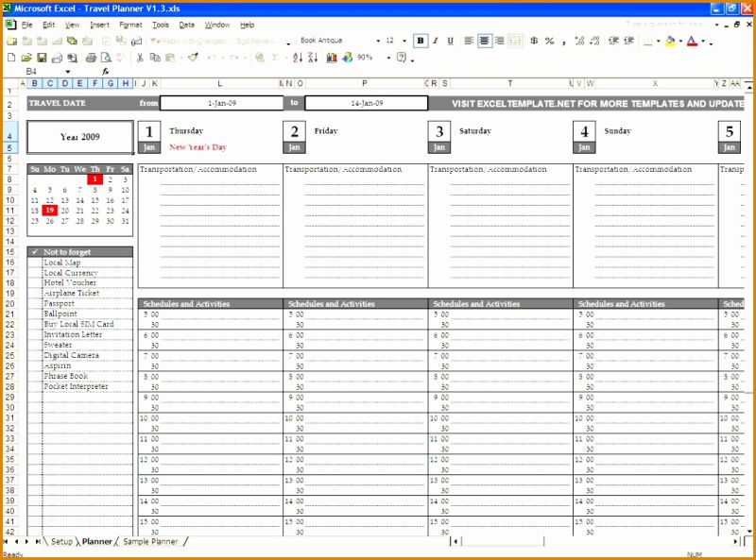
Task: Click Merge and Center icon
Action: coord(515,41)
